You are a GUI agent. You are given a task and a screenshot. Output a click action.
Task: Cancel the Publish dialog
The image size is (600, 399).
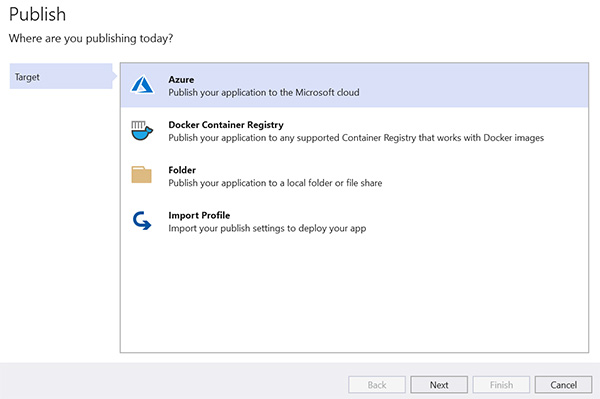pyautogui.click(x=563, y=384)
